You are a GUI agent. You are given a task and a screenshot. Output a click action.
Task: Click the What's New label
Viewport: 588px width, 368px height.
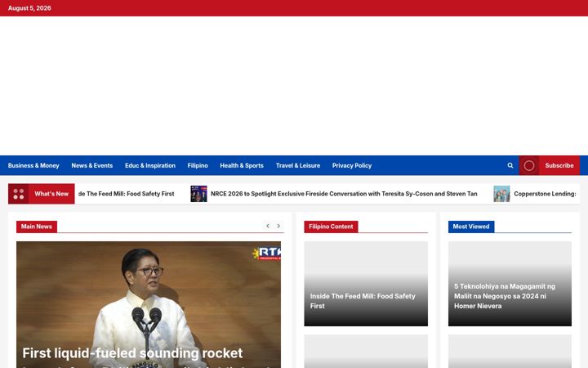click(51, 194)
